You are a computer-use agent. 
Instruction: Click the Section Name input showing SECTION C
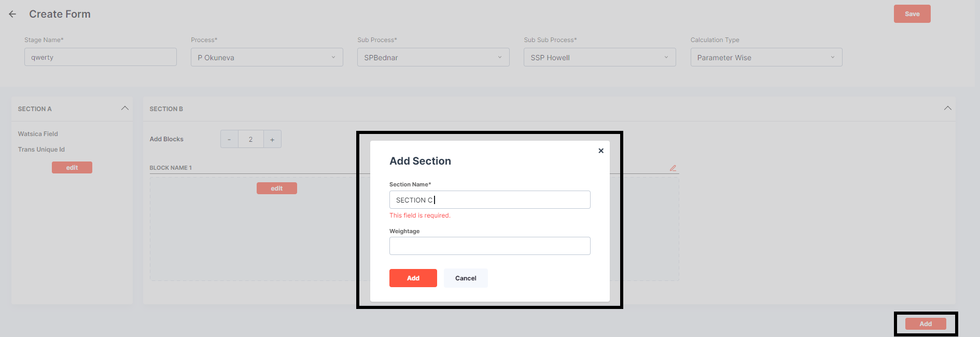point(489,199)
